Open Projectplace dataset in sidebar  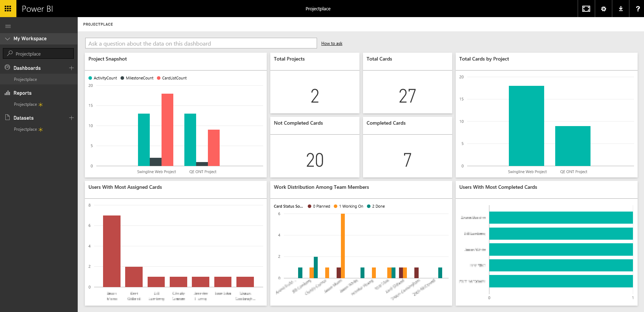(x=25, y=129)
